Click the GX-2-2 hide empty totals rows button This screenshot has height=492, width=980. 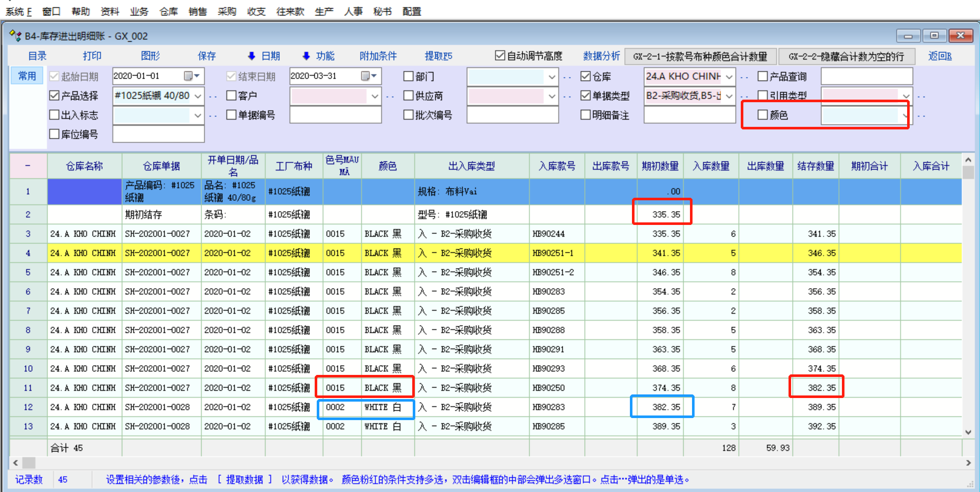(846, 56)
